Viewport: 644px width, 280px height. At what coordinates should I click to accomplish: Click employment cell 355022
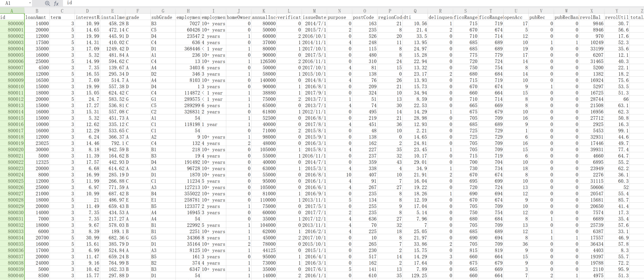coord(188,194)
